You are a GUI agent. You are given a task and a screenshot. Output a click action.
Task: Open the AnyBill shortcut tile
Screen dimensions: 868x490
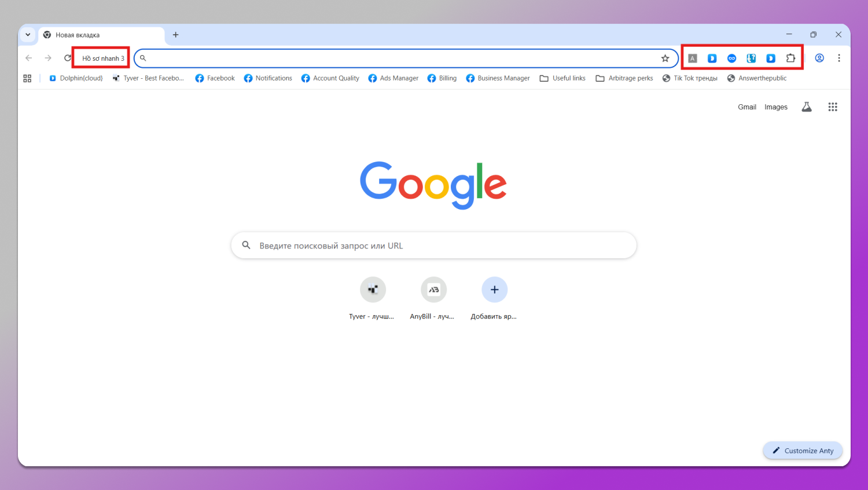coord(433,290)
